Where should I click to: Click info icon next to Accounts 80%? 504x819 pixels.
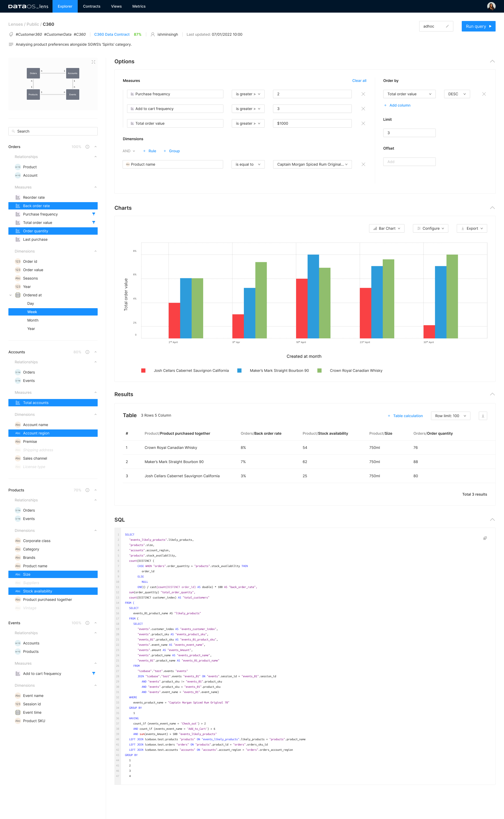pyautogui.click(x=87, y=352)
